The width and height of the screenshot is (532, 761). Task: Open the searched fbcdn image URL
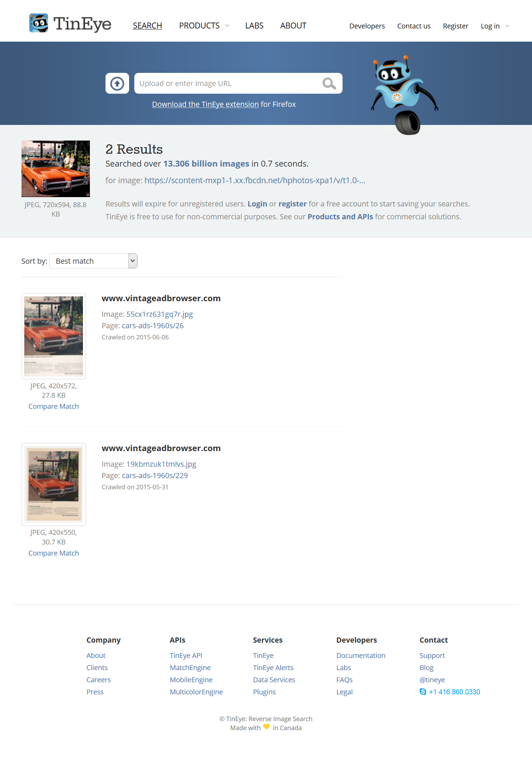[255, 180]
